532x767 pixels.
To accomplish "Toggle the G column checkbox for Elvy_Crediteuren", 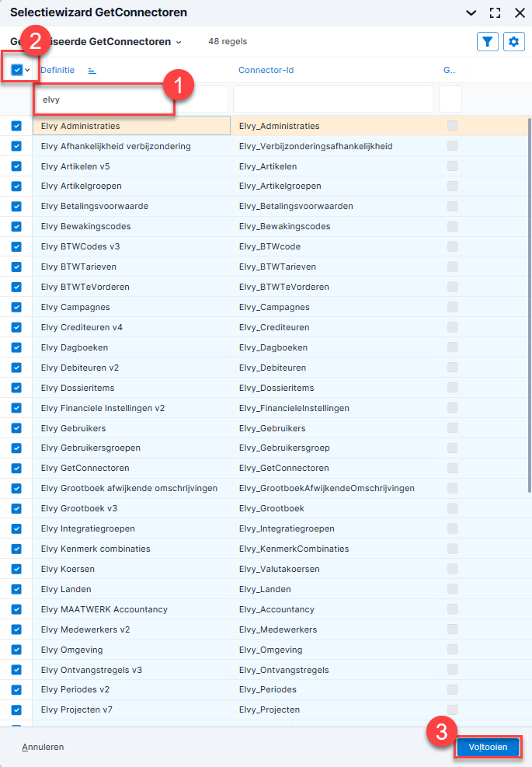I will point(453,327).
